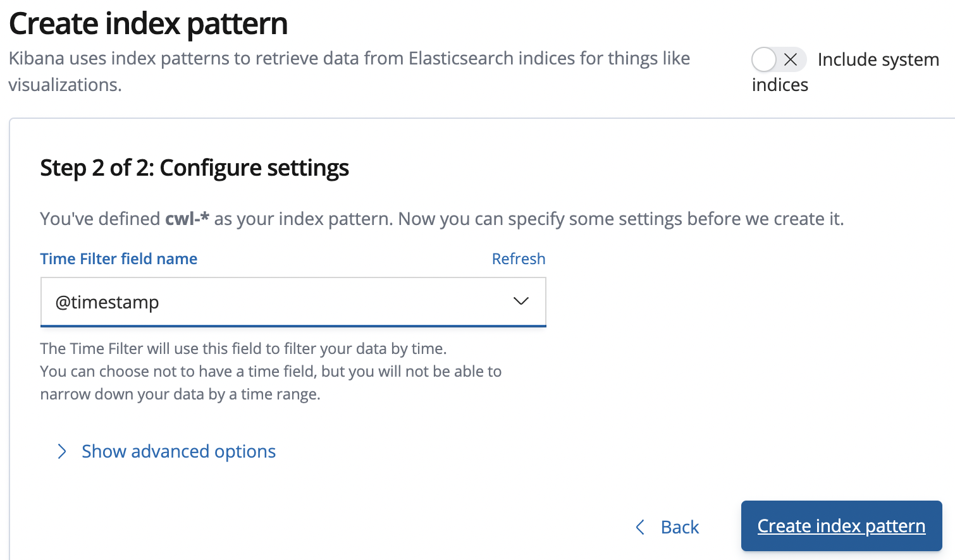Click the 'narrow down your data' help line

coord(180,394)
